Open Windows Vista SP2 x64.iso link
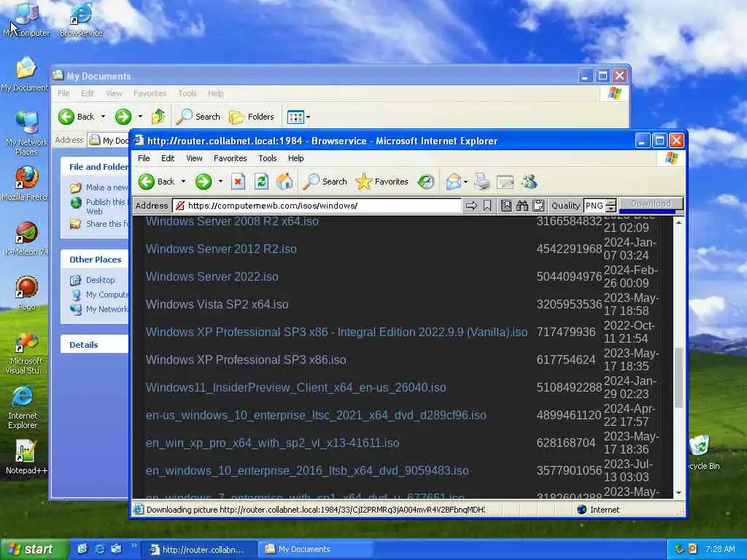Screen dimensions: 747x560 coord(217,304)
